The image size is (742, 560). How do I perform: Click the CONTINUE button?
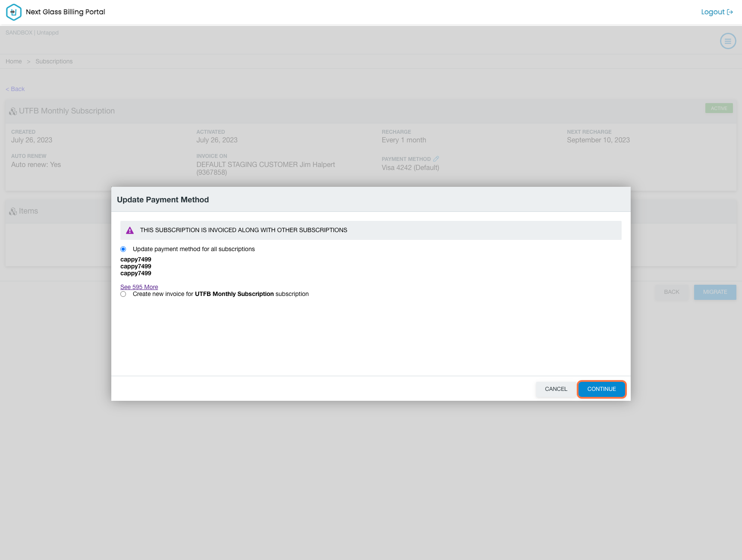[601, 389]
